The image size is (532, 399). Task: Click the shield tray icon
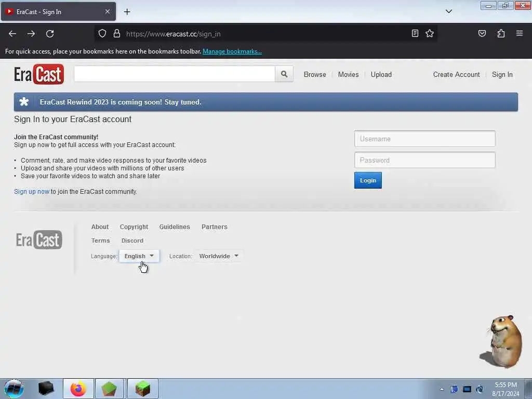[x=454, y=389]
